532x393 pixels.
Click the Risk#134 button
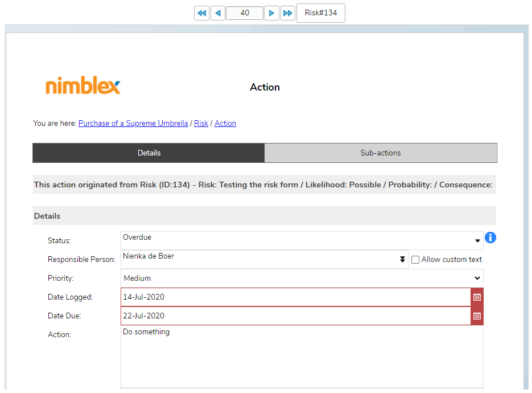[321, 13]
